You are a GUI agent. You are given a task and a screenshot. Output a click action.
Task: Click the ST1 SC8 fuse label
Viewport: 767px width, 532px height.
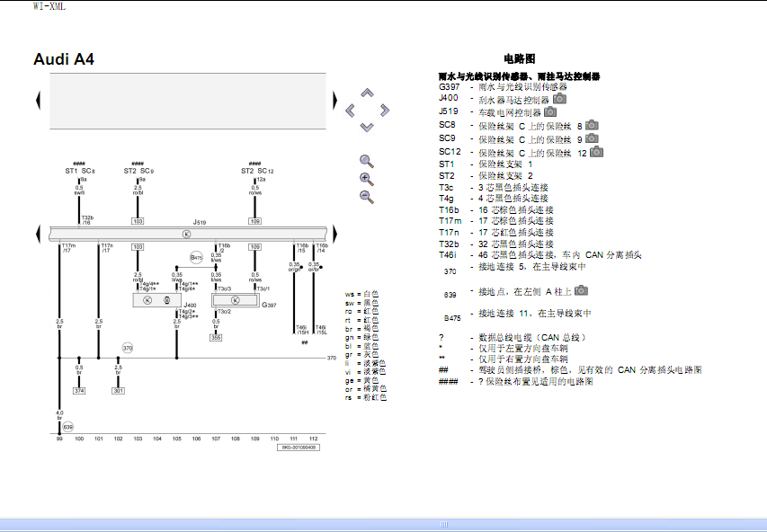pyautogui.click(x=80, y=171)
